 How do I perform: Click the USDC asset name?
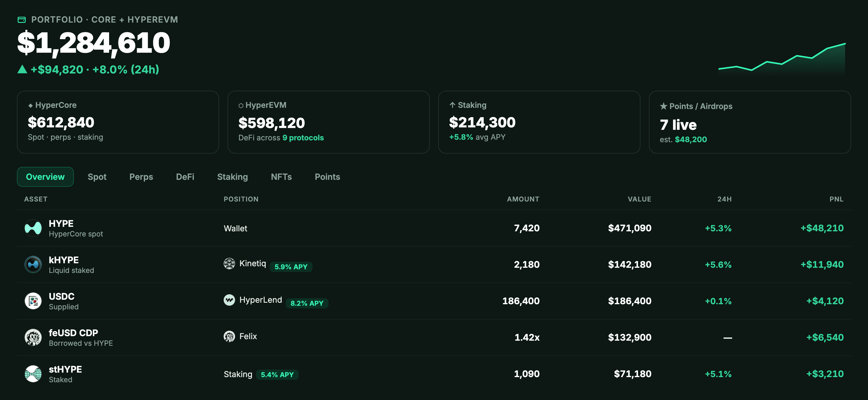tap(62, 296)
